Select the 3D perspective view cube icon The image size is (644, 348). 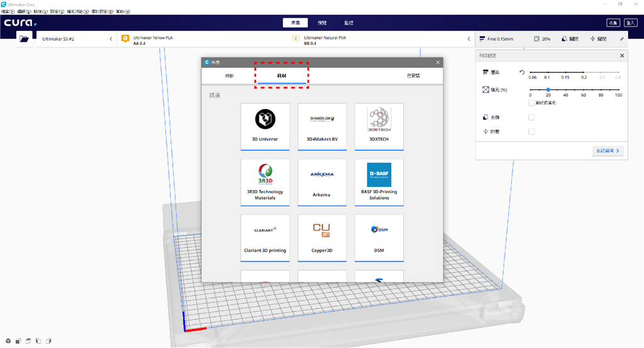pos(8,341)
